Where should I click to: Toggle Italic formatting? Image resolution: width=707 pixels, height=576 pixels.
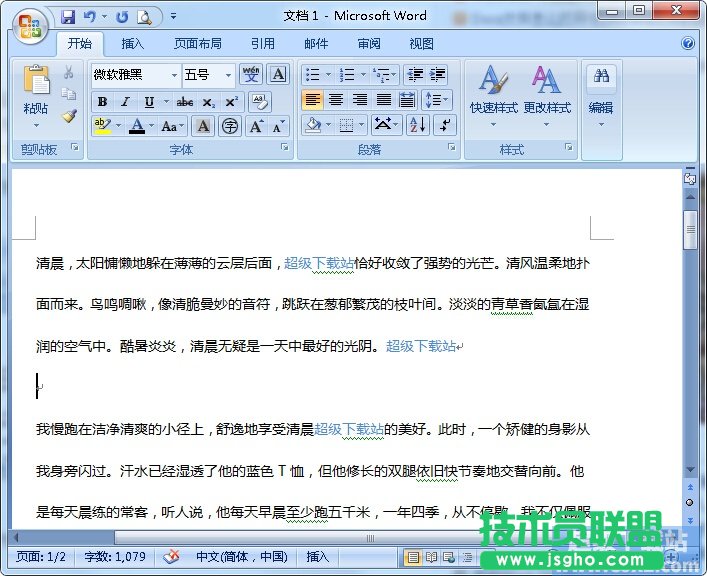pos(125,102)
